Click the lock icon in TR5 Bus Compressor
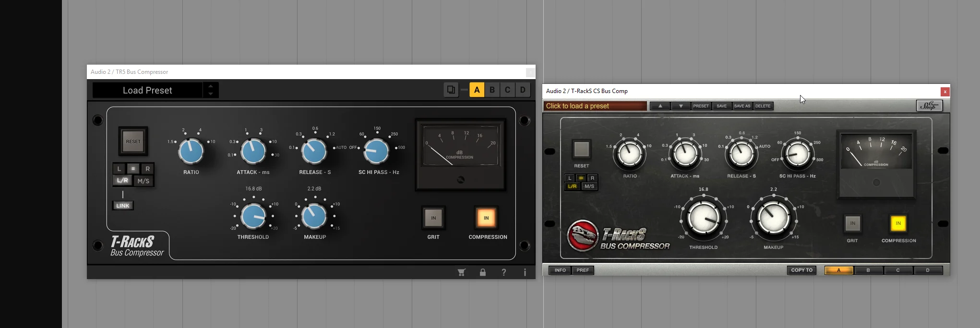This screenshot has height=328, width=980. click(483, 272)
